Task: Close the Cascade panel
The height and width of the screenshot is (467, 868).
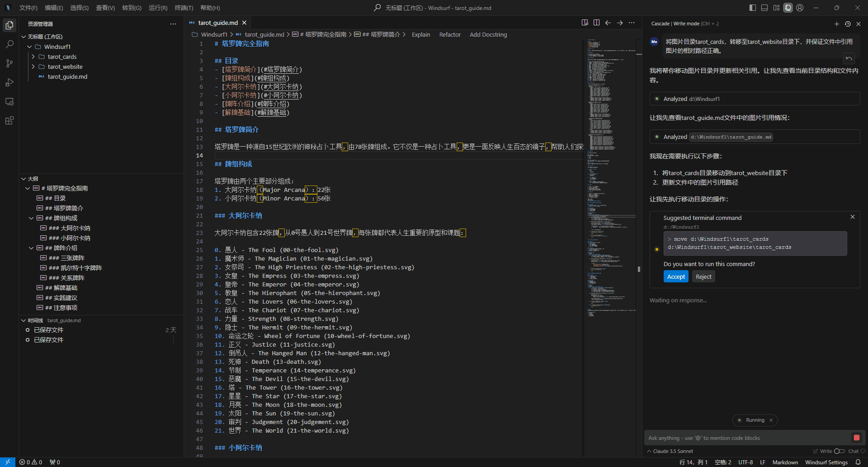Action: (x=859, y=24)
